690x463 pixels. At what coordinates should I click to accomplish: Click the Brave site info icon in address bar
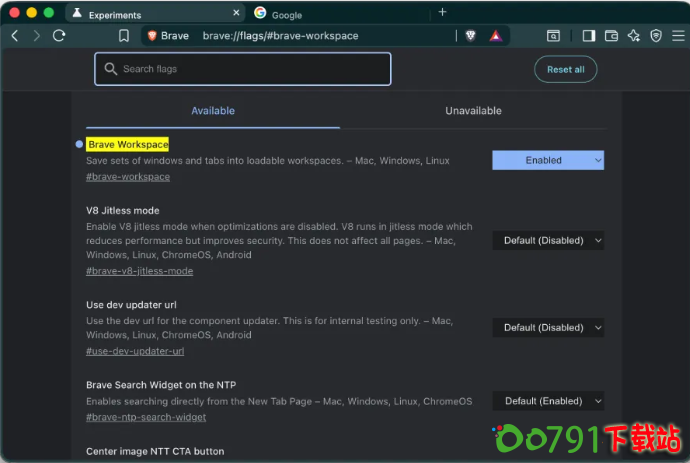[152, 36]
